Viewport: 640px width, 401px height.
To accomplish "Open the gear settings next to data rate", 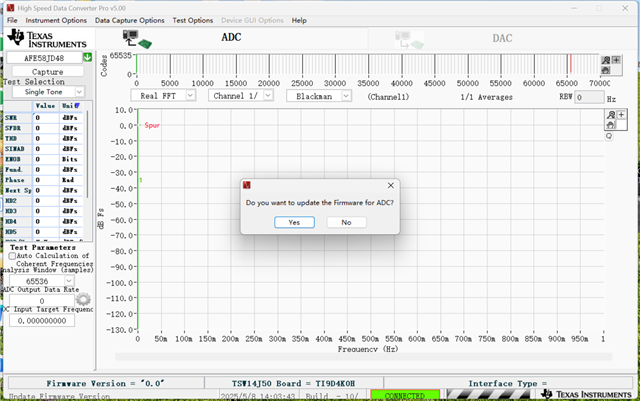I will 83,299.
